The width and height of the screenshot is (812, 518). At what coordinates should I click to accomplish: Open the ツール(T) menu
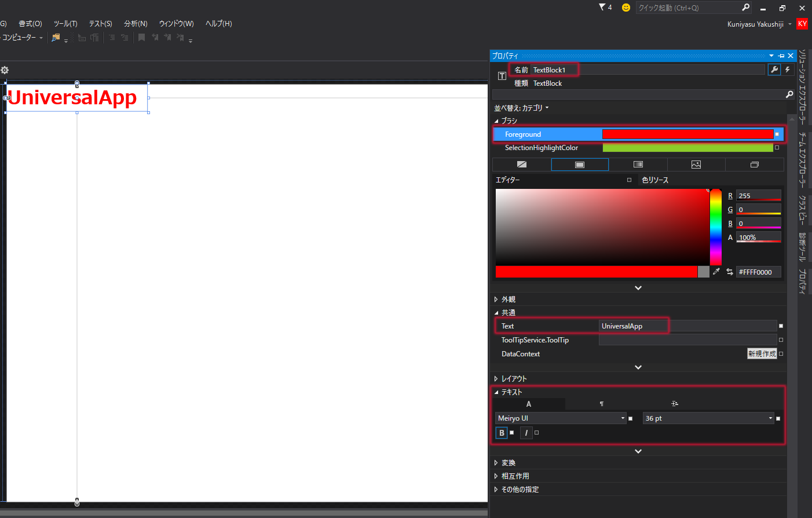click(x=65, y=24)
